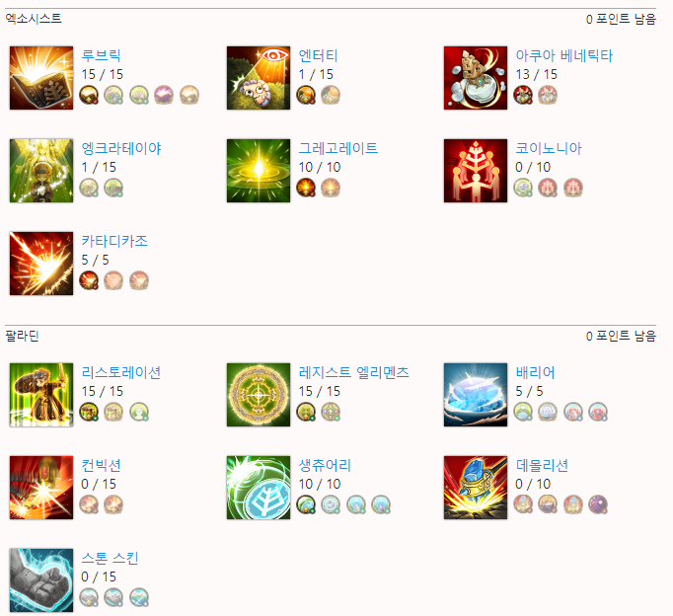
Task: Select the 데몰리션 hammer skill icon
Action: (x=476, y=488)
